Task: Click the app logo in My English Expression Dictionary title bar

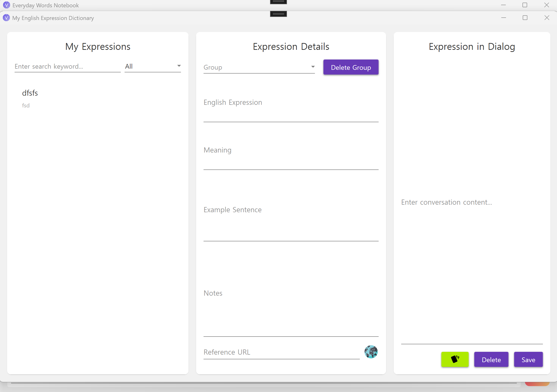Action: [x=6, y=18]
